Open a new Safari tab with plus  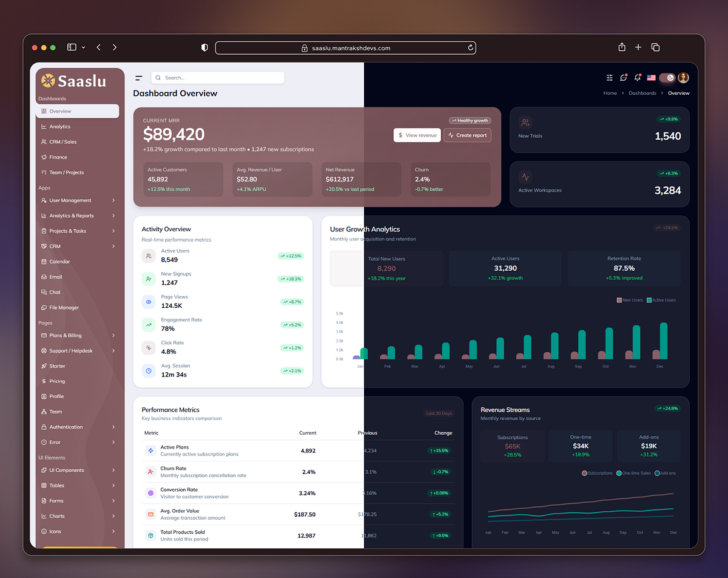coord(638,47)
